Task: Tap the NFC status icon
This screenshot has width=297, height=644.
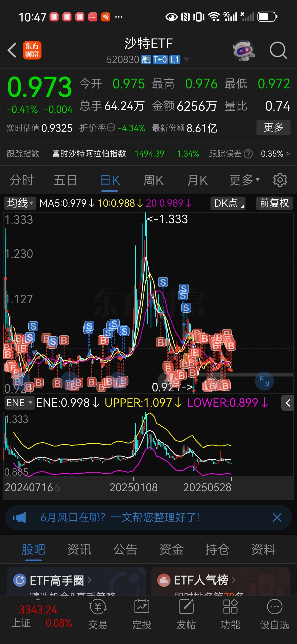Action: coord(186,17)
